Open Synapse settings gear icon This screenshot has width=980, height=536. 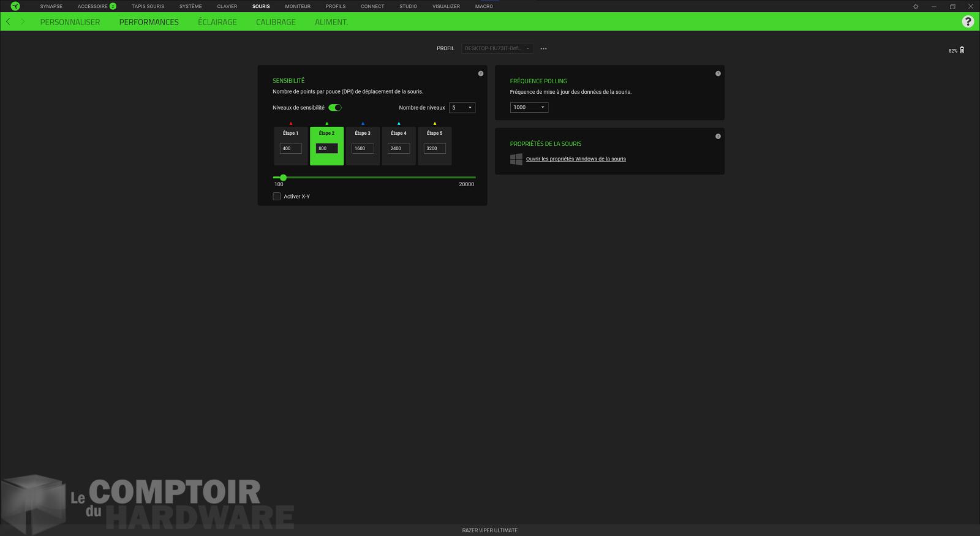click(x=916, y=6)
